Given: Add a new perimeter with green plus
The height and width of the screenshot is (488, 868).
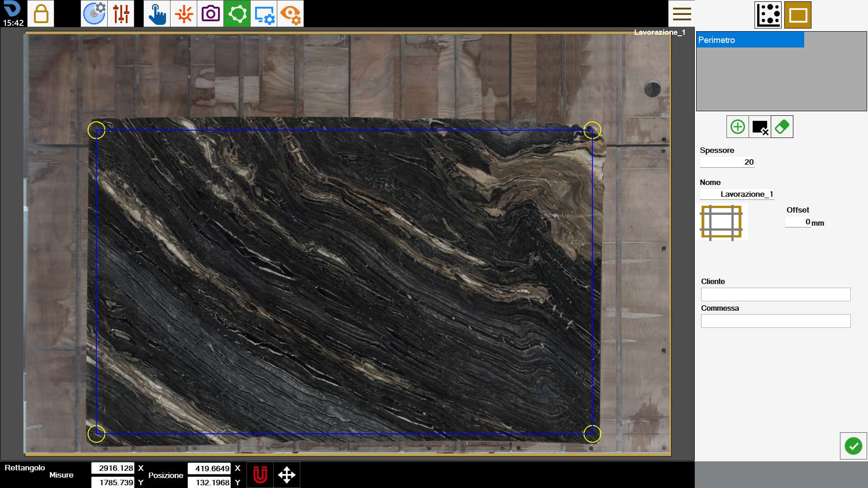Looking at the screenshot, I should (738, 127).
